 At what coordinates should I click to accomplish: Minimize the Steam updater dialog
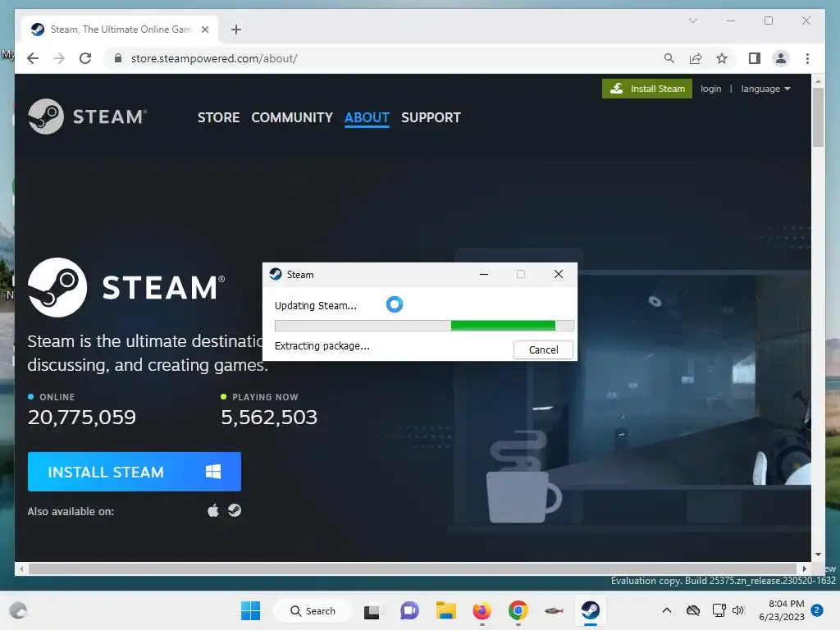pyautogui.click(x=484, y=274)
